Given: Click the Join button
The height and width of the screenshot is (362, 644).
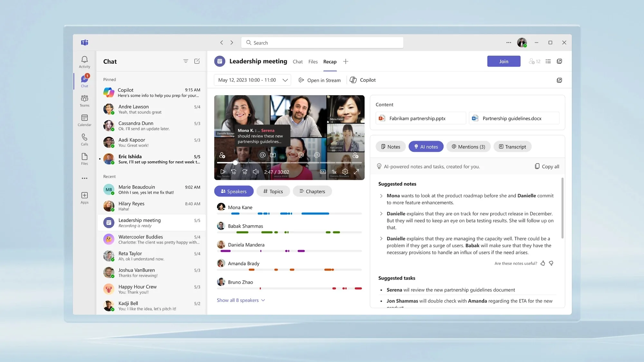Looking at the screenshot, I should click(x=504, y=61).
